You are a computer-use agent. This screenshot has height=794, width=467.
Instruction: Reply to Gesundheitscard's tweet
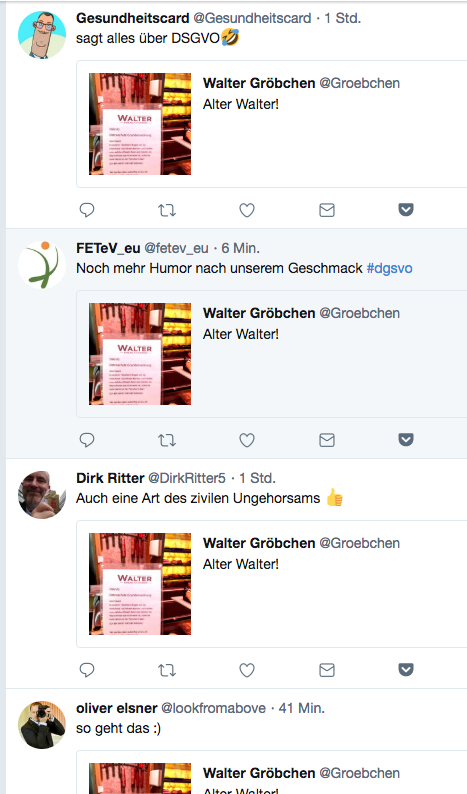pos(87,210)
